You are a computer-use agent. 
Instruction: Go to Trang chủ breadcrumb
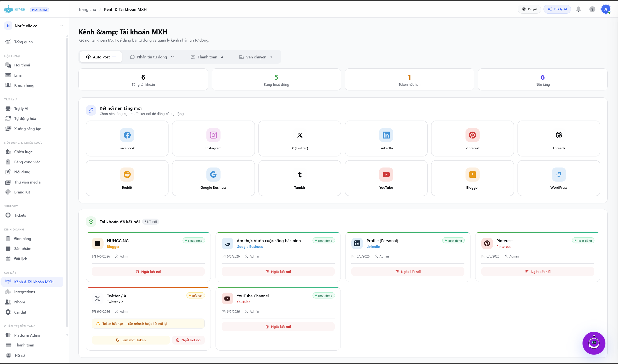point(87,9)
